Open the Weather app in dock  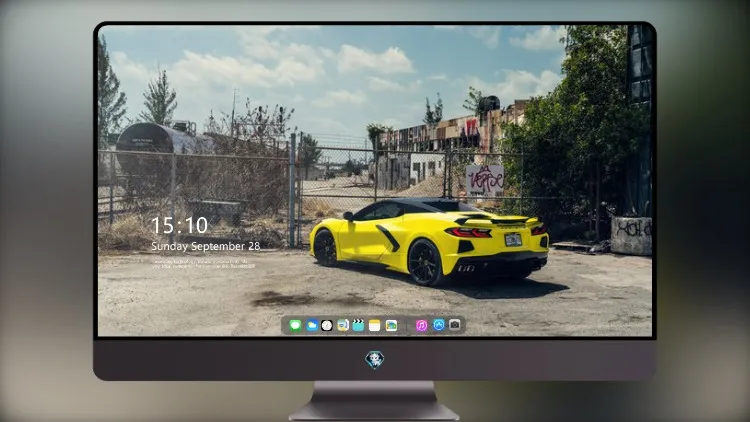311,325
